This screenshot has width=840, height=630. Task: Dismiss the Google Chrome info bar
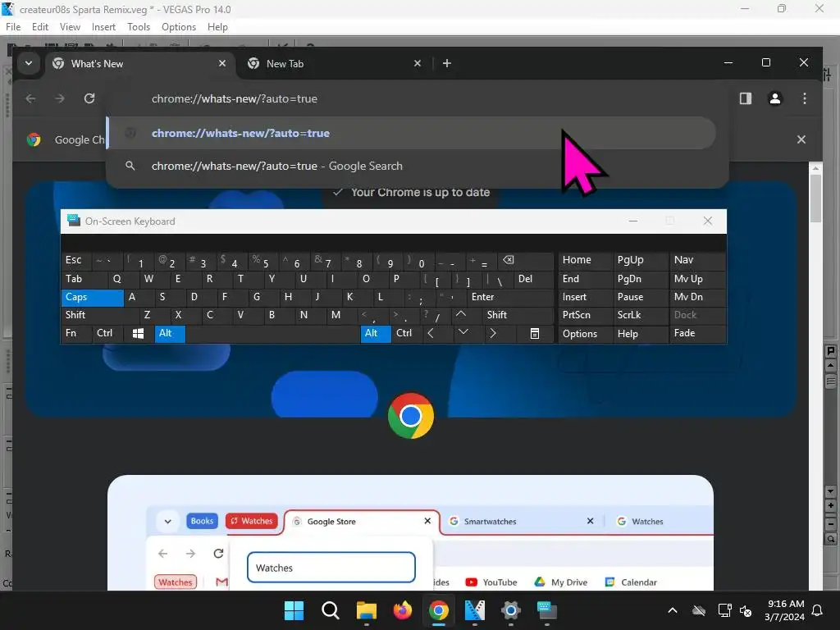801,139
